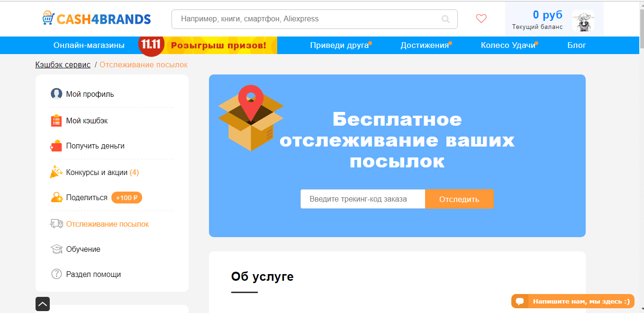
Task: Click the +100 ₽ share badge
Action: tap(127, 198)
